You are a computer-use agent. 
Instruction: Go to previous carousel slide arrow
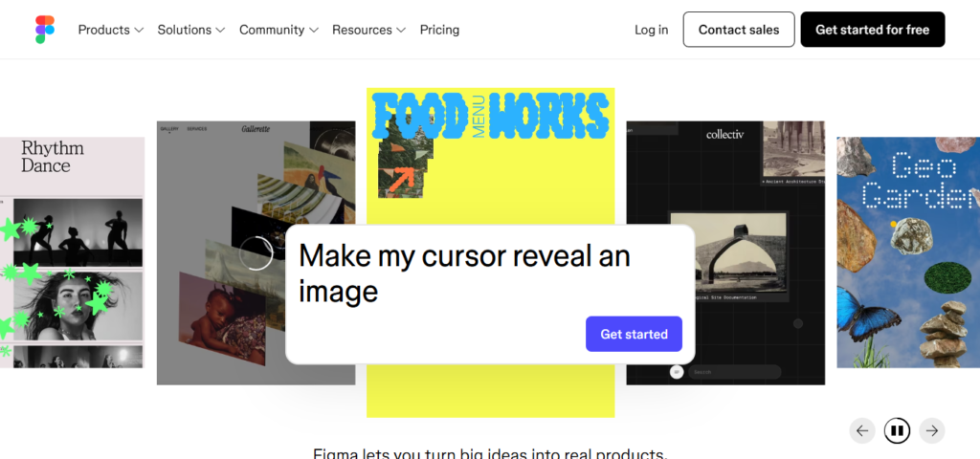tap(862, 430)
